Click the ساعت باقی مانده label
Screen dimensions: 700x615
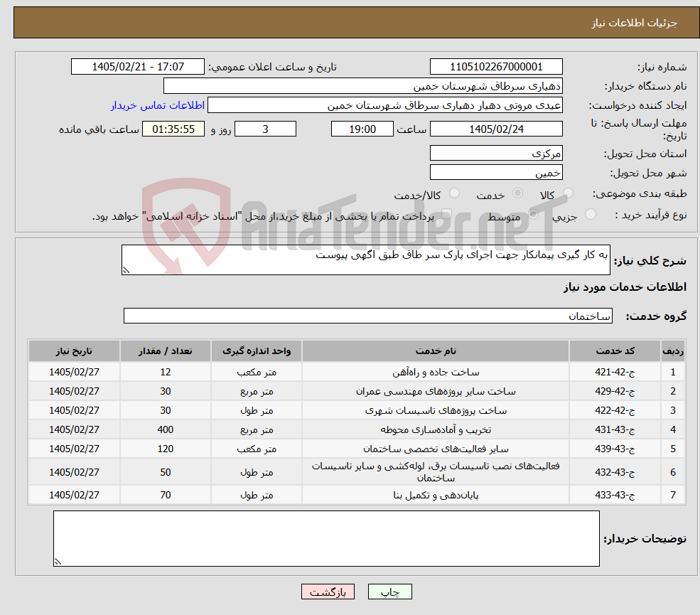[x=99, y=129]
